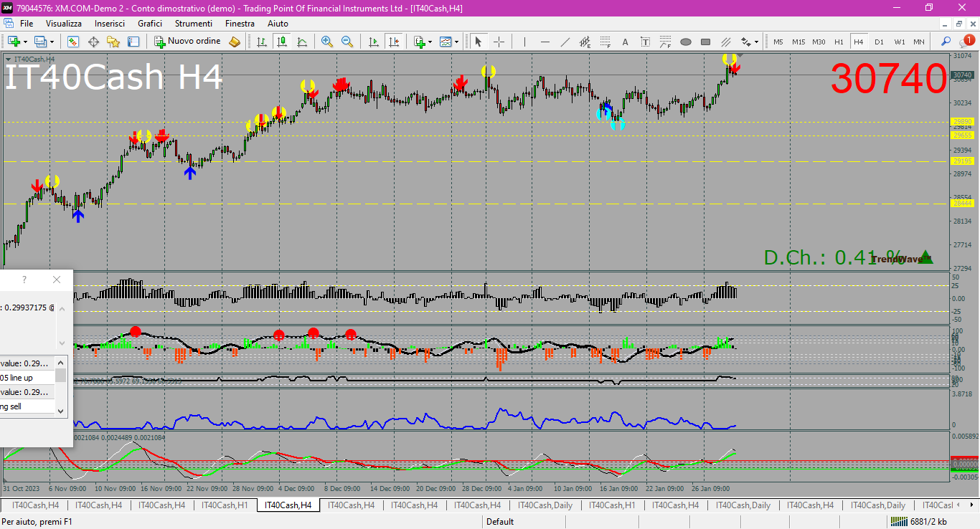Screen dimensions: 980x529
Task: Set timeframe to M30
Action: 819,42
